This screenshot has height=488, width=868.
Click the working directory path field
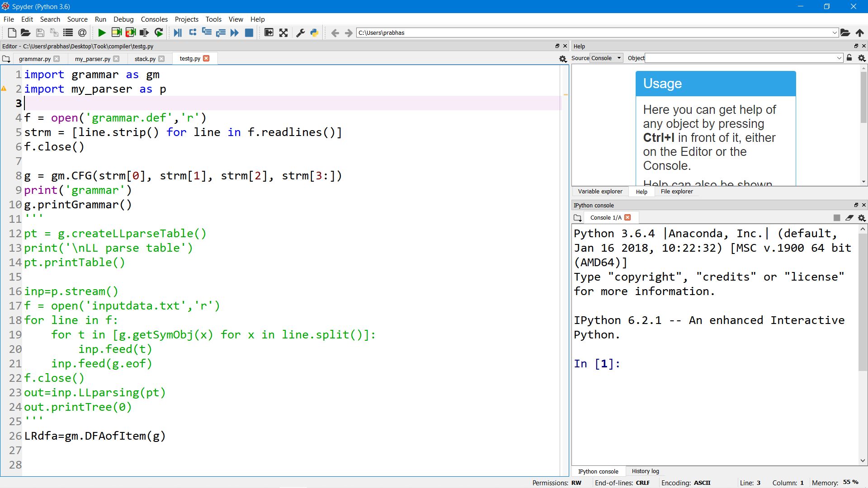[594, 33]
